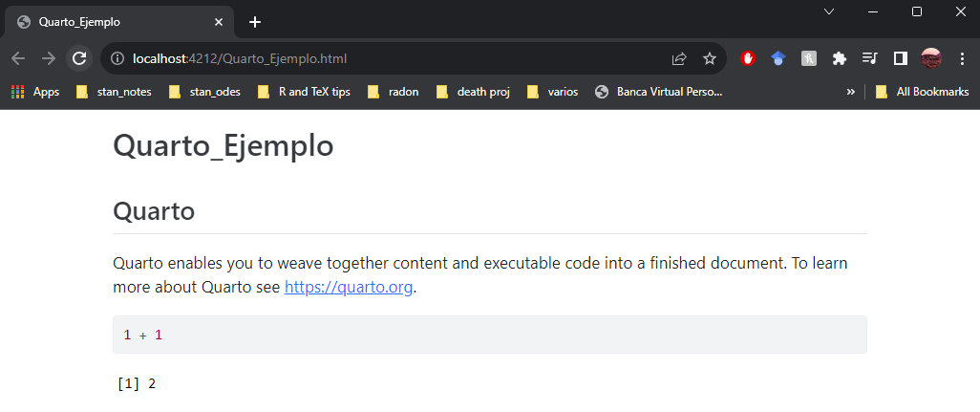The height and width of the screenshot is (412, 980).
Task: Close the Quarto_Ejemplo tab
Action: coord(218,22)
